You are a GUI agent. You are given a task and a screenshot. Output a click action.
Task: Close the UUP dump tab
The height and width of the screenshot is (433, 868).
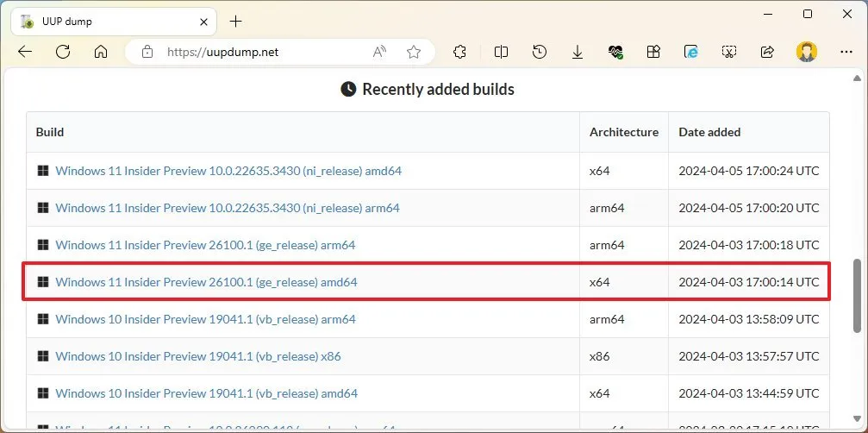pos(204,21)
